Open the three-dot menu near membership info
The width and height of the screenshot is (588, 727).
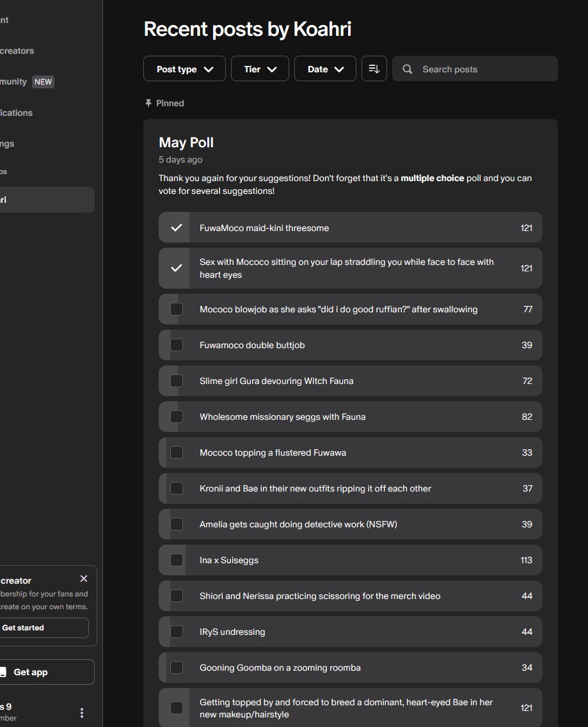(x=81, y=712)
